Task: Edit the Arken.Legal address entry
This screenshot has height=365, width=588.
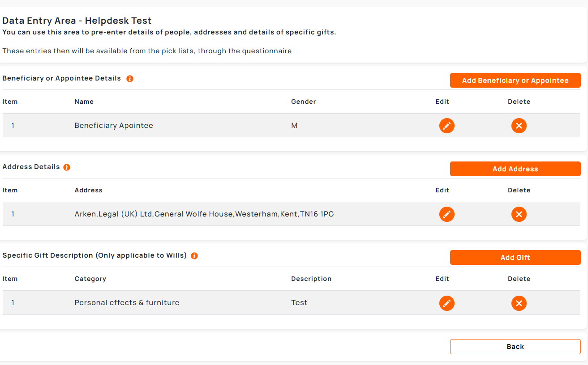Action: [446, 214]
